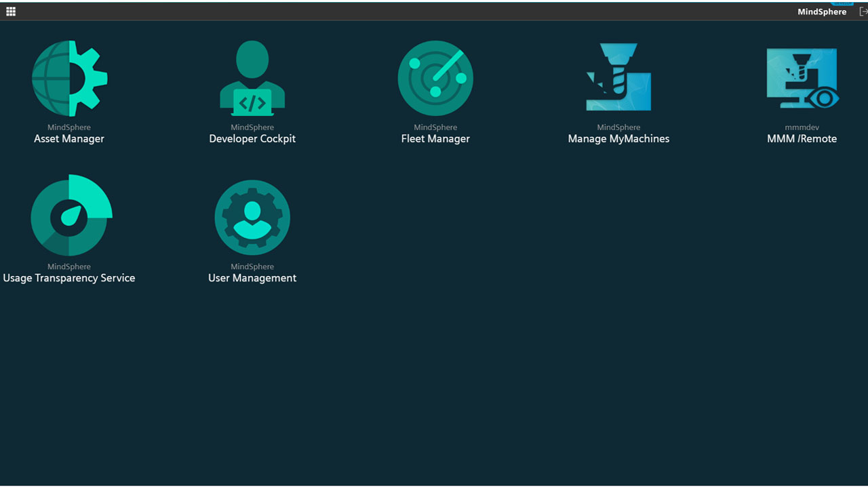Click the "Asset Manager" text label

(x=69, y=139)
